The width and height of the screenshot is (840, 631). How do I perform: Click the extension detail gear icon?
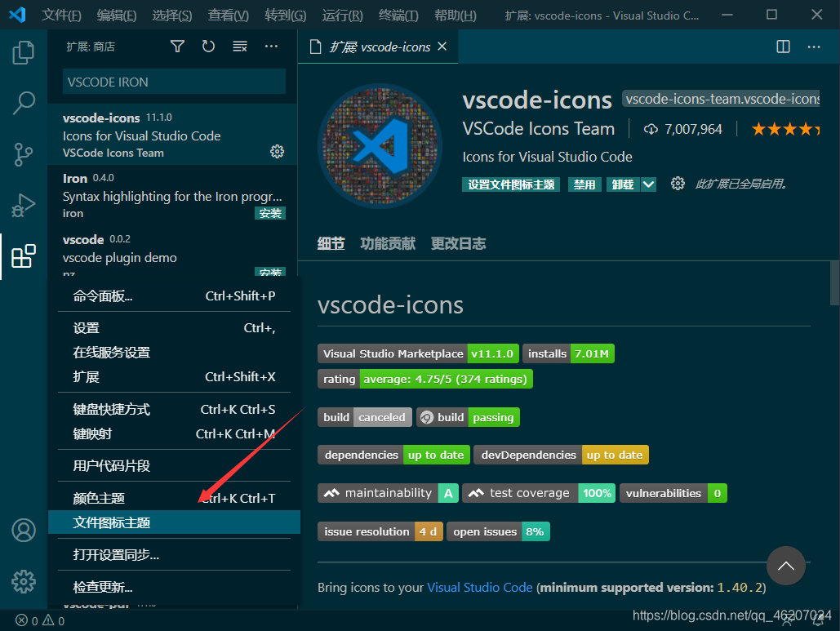pyautogui.click(x=678, y=184)
